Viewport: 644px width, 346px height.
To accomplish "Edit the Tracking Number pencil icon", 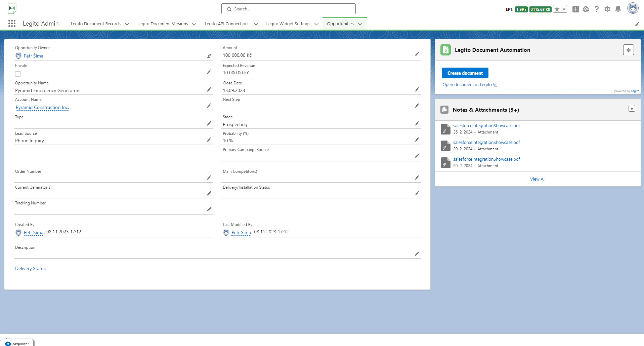I will [209, 209].
